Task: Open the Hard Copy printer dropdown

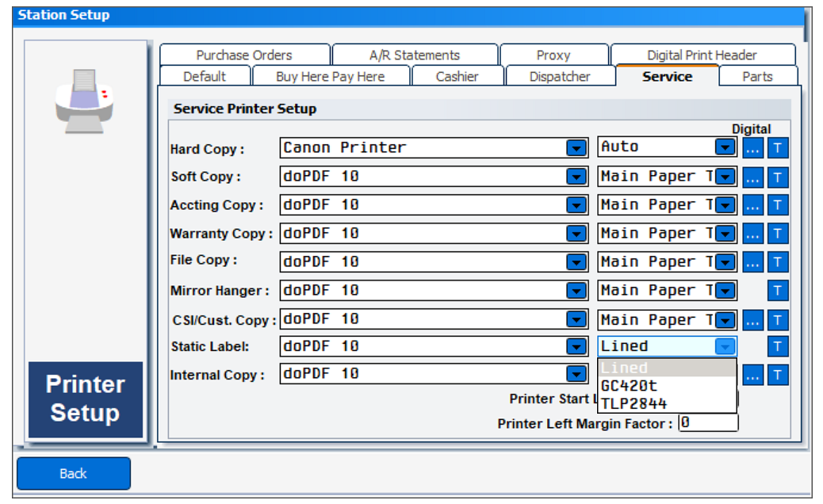Action: click(x=576, y=148)
